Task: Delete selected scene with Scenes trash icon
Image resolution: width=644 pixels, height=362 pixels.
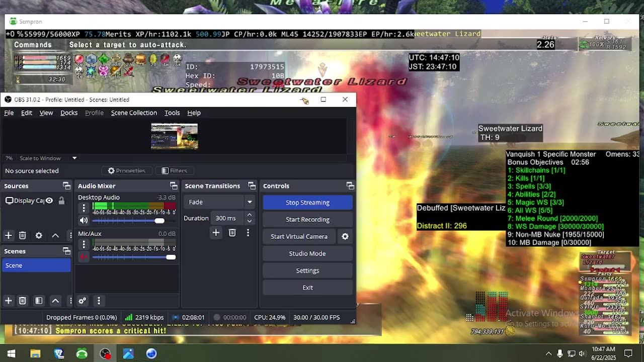Action: click(x=23, y=301)
